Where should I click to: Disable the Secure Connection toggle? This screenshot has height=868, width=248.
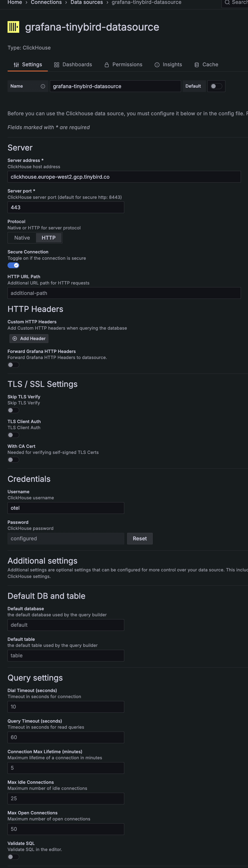[x=13, y=265]
